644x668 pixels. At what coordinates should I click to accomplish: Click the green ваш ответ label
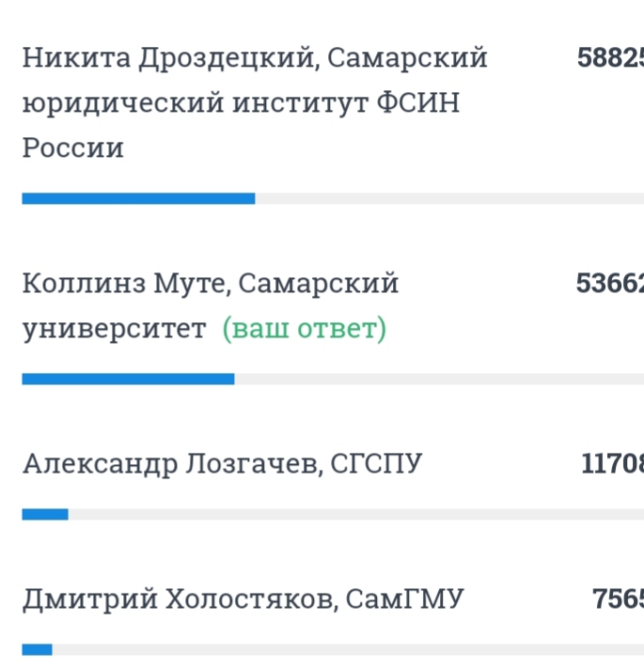click(x=304, y=330)
